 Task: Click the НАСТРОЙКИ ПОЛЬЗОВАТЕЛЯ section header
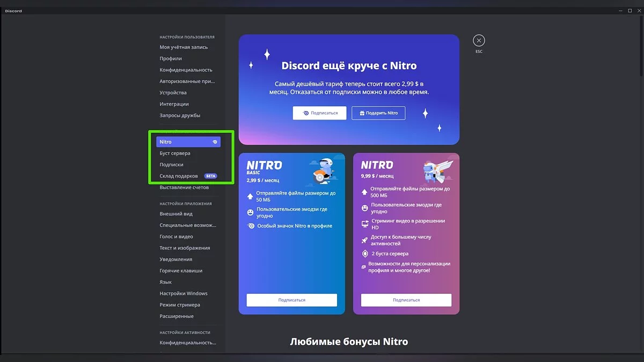(x=187, y=37)
